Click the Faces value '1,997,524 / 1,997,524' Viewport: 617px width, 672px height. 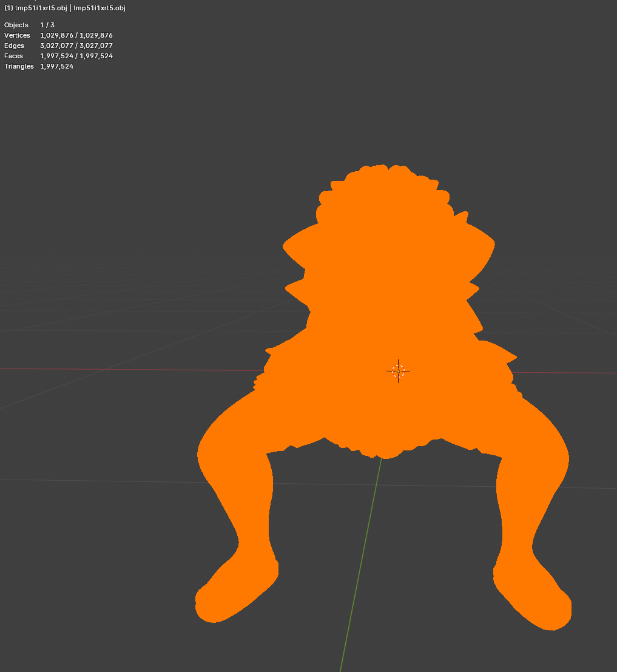(76, 56)
